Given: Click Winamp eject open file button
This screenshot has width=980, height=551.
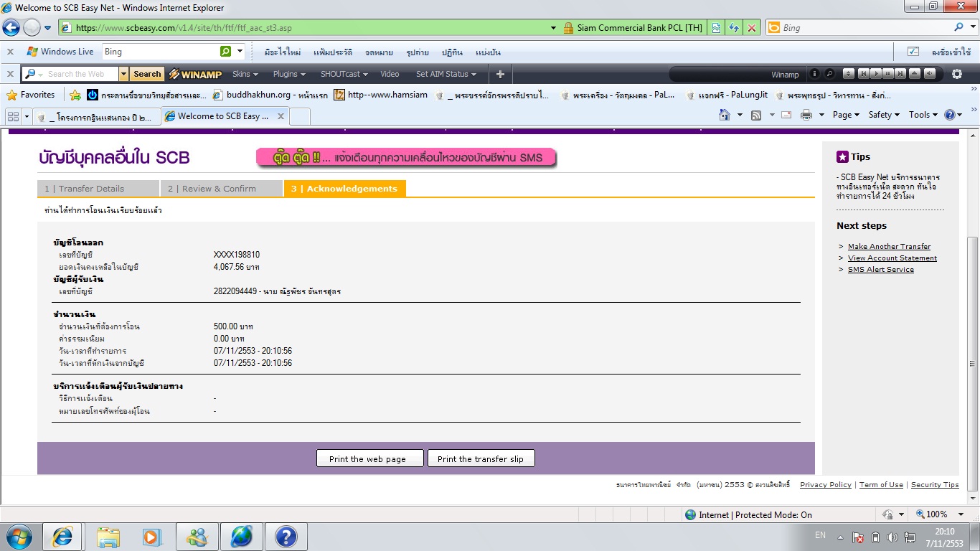Looking at the screenshot, I should coord(915,74).
